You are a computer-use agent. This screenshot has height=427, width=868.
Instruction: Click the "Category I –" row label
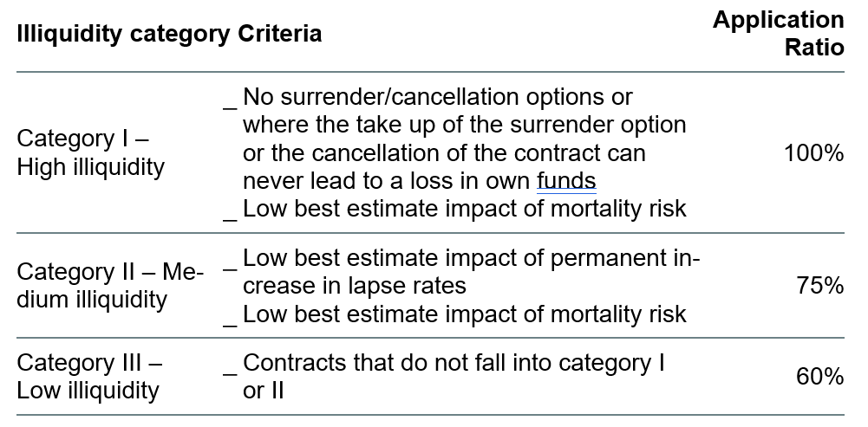pyautogui.click(x=83, y=139)
